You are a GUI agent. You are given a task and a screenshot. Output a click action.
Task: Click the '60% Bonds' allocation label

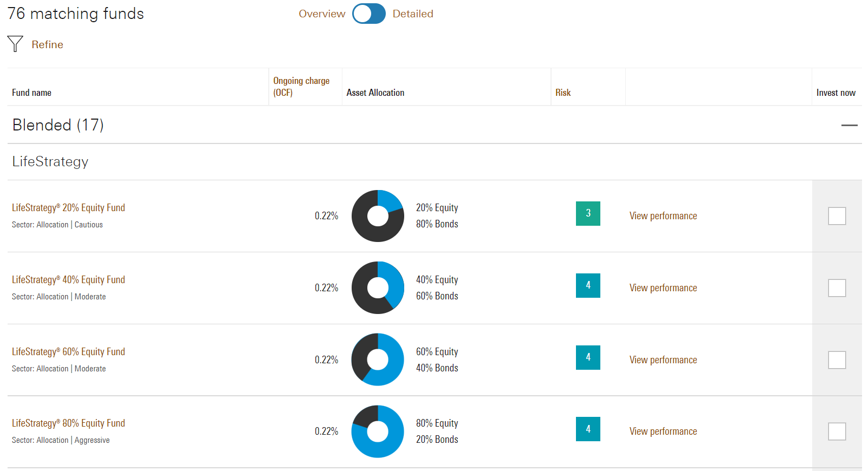click(x=437, y=296)
